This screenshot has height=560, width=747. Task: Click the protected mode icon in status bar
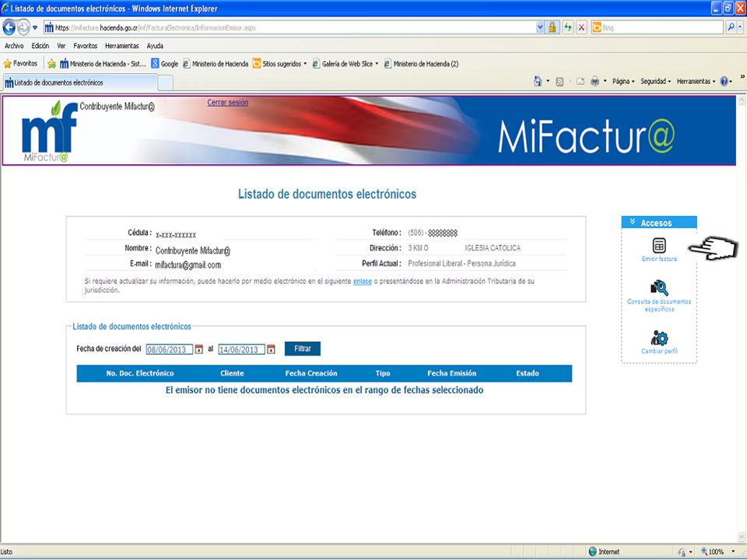tap(682, 552)
